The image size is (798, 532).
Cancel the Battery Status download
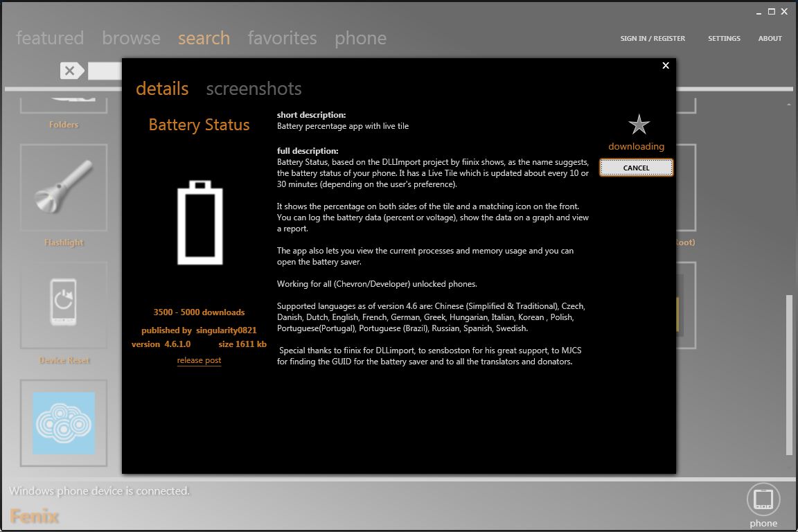636,168
